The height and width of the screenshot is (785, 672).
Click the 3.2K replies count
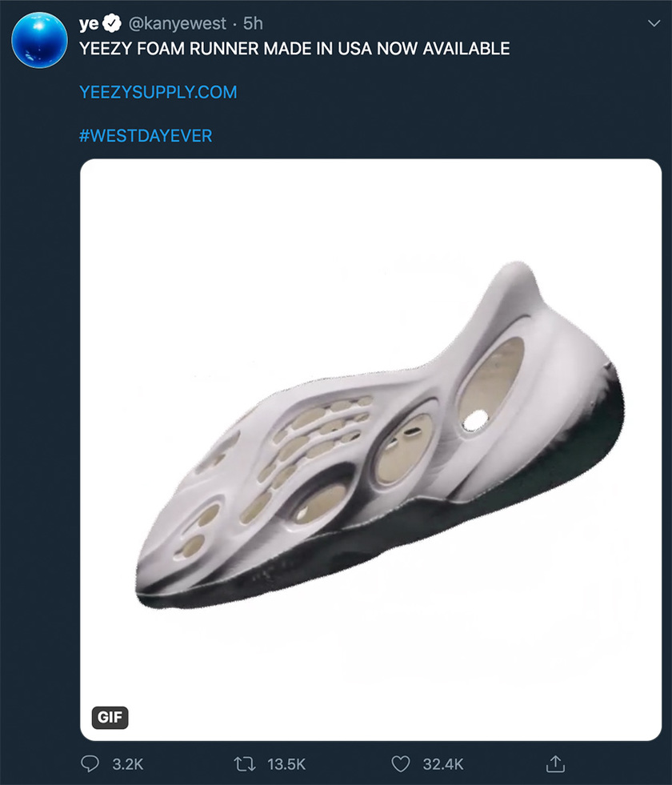point(127,764)
